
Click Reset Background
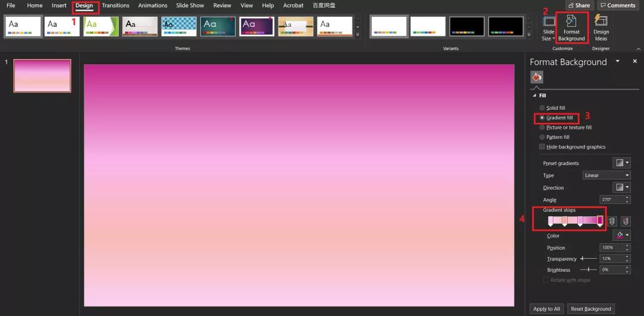coord(591,309)
